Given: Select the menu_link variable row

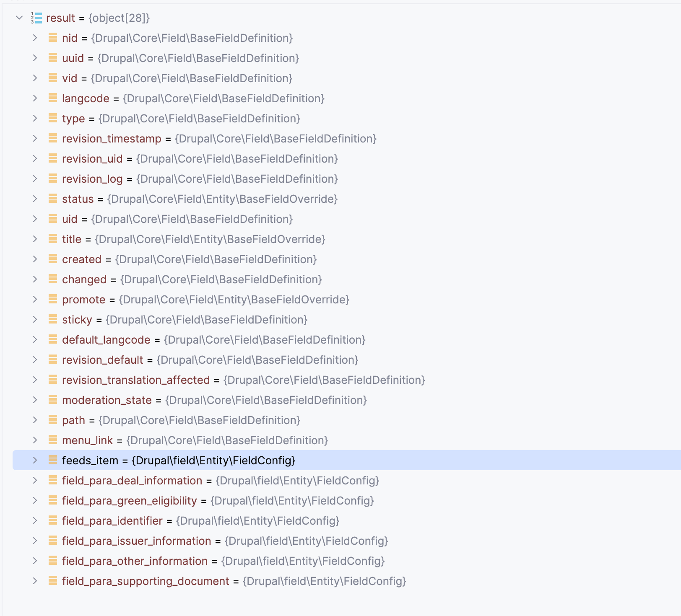Looking at the screenshot, I should click(x=347, y=440).
